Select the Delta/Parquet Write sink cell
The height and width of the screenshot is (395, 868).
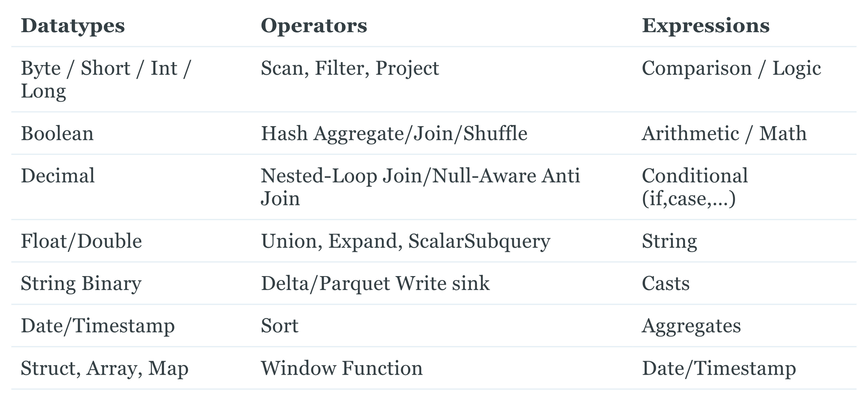click(x=375, y=283)
